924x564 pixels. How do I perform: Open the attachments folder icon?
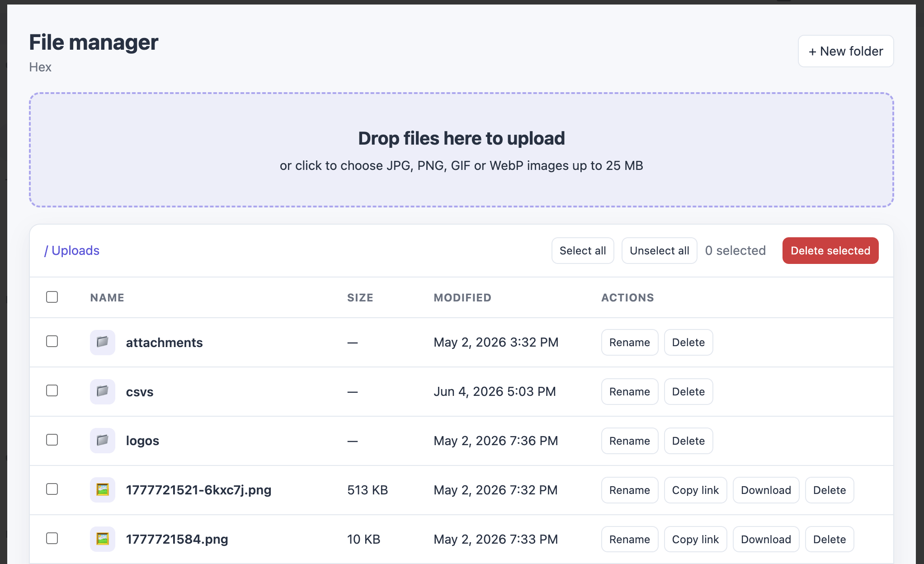tap(103, 342)
